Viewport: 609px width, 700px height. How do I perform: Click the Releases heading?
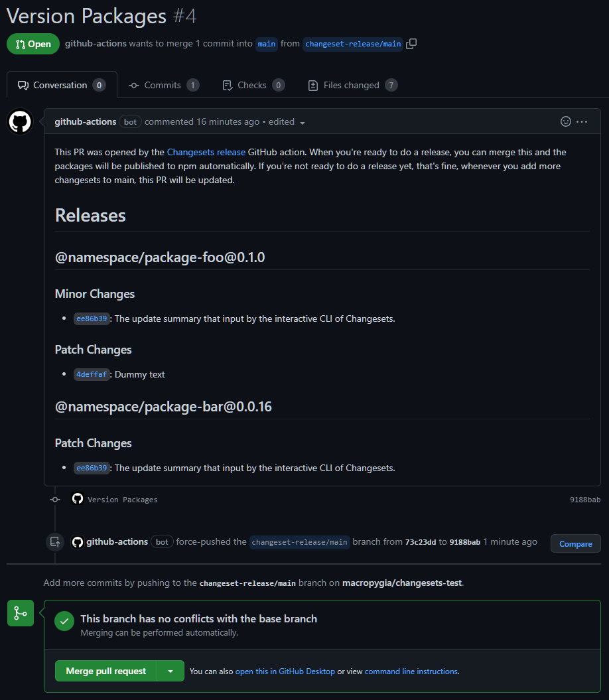click(x=90, y=215)
